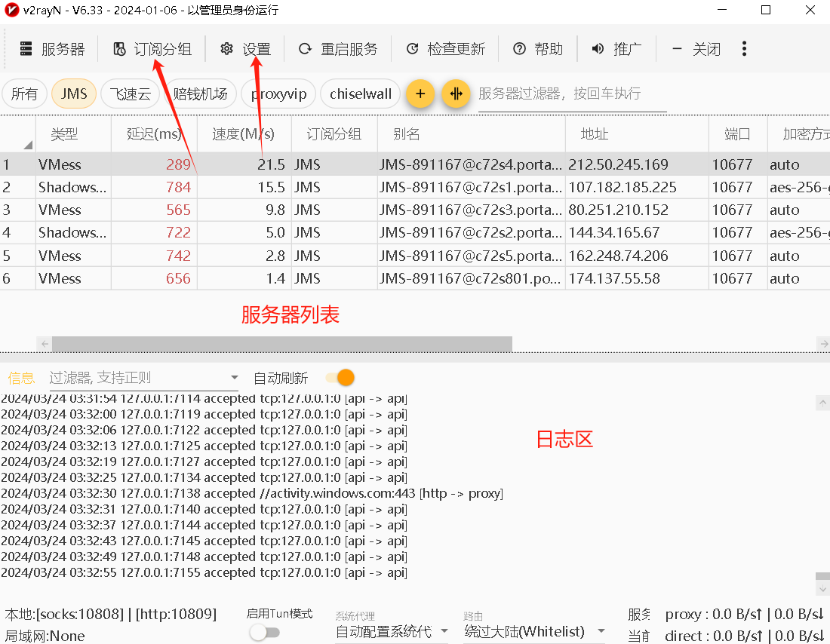The height and width of the screenshot is (644, 830).
Task: Select server row with address 212.50.245.169
Action: point(415,164)
